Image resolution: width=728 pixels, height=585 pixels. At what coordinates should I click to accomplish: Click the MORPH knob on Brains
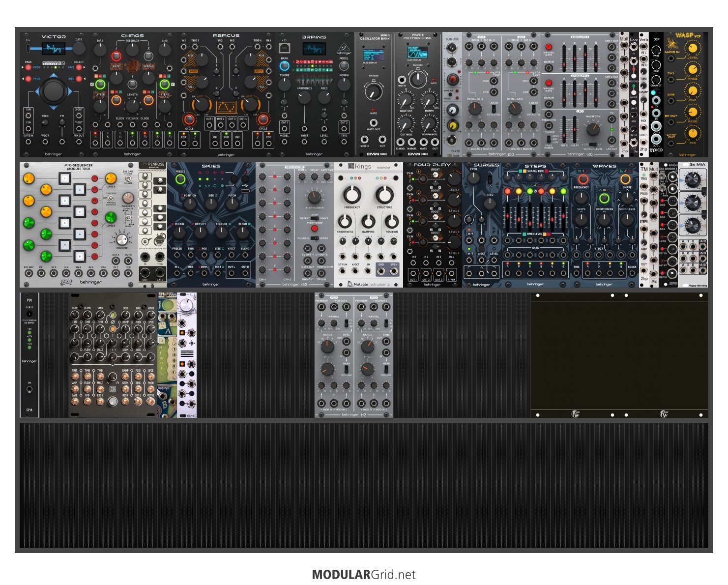[x=344, y=85]
